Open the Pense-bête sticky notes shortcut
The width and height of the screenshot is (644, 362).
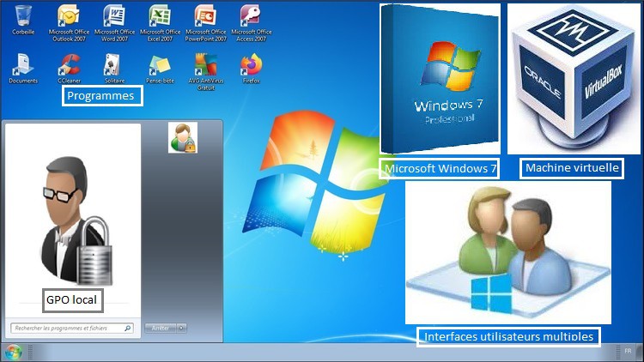click(x=160, y=69)
